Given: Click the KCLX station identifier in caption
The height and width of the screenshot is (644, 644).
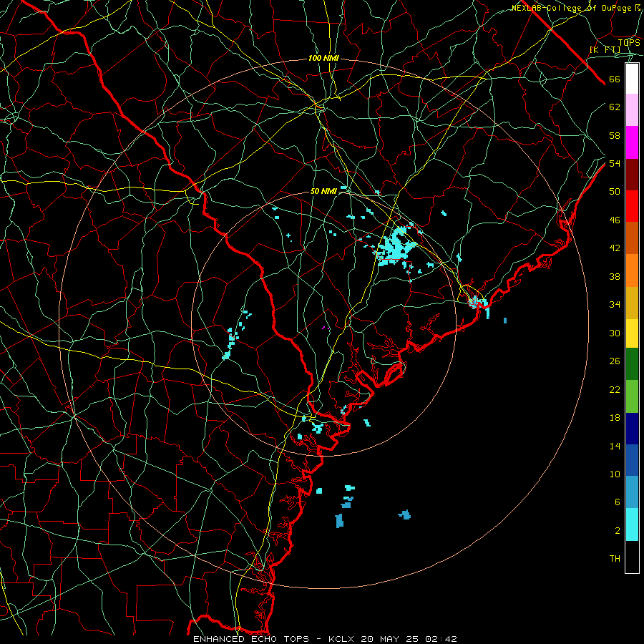Looking at the screenshot, I should [341, 639].
